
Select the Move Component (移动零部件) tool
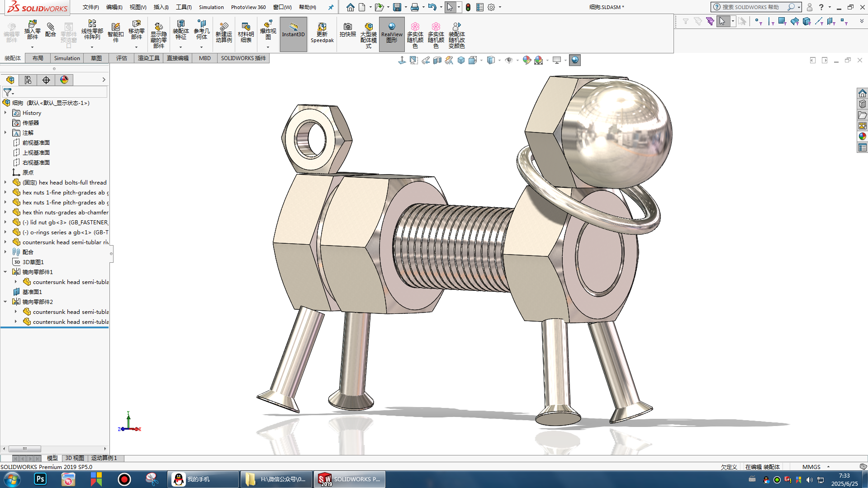point(136,30)
